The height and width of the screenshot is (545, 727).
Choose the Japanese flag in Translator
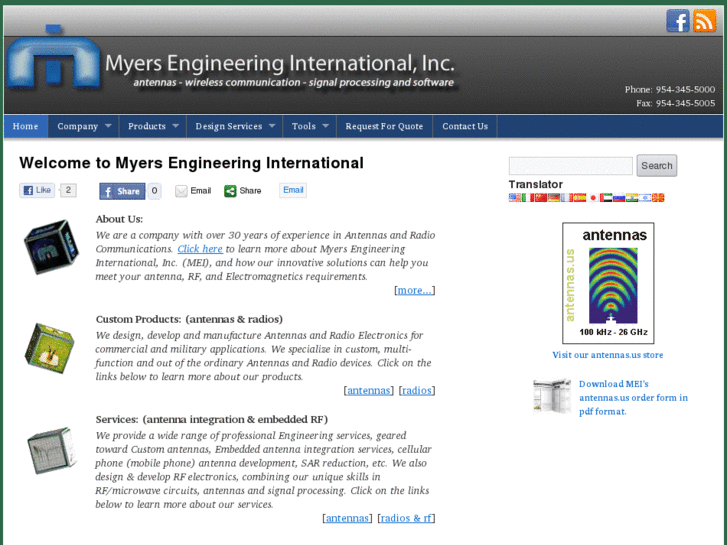coord(593,198)
